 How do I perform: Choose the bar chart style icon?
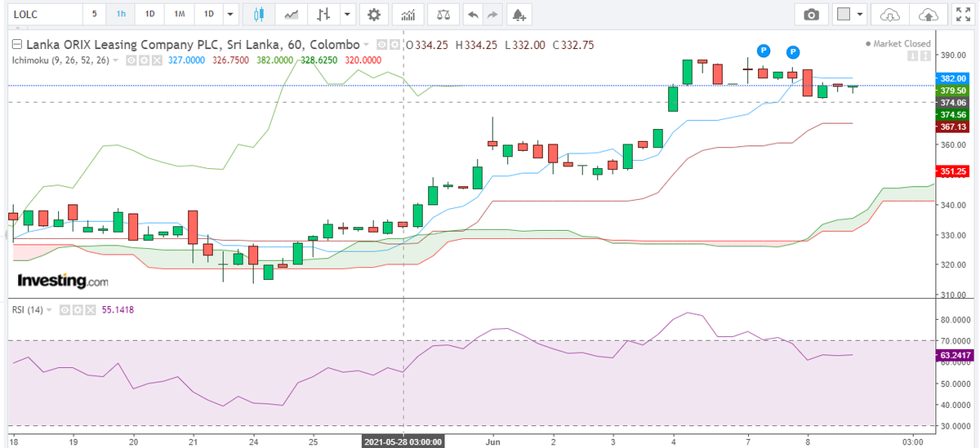point(325,15)
